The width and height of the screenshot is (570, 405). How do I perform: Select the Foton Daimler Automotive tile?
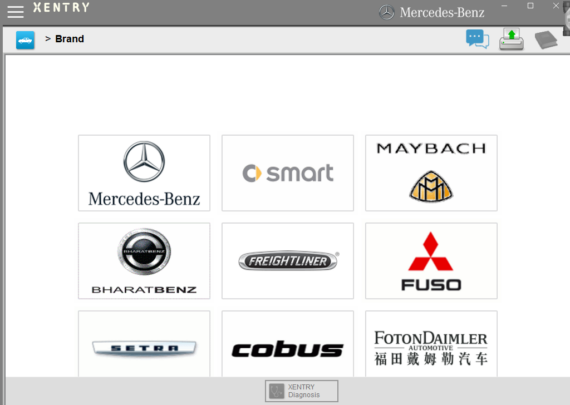point(431,344)
